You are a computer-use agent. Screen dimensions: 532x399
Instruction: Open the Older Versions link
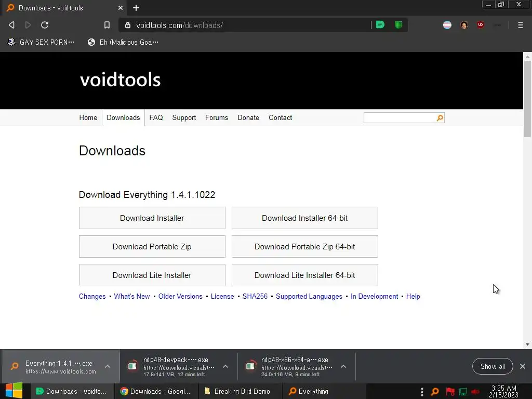pyautogui.click(x=180, y=296)
